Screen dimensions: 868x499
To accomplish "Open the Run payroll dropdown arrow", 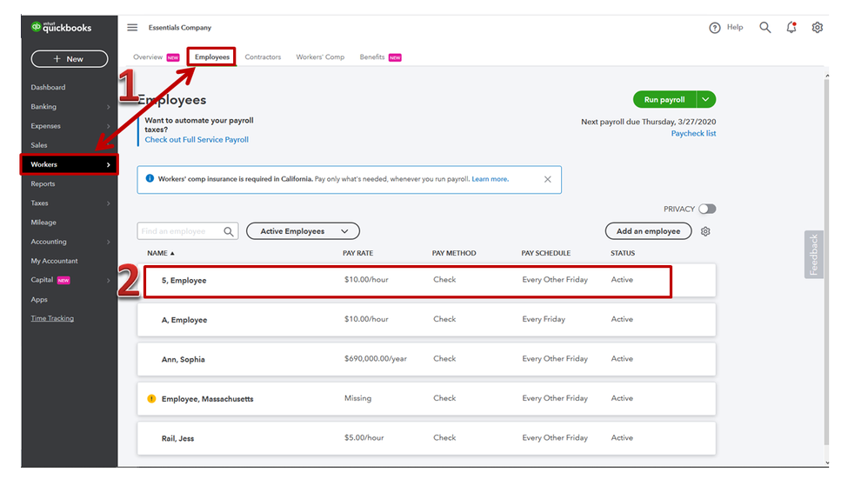I will pyautogui.click(x=706, y=100).
